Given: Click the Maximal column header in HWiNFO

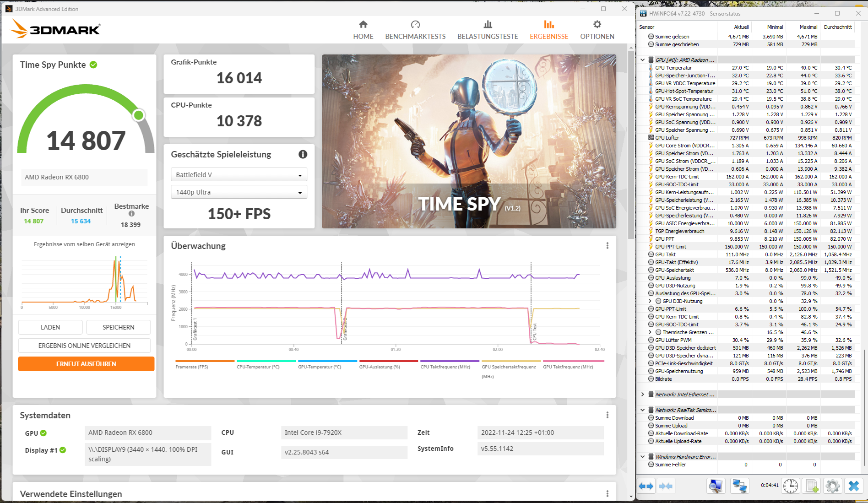Looking at the screenshot, I should tap(808, 27).
